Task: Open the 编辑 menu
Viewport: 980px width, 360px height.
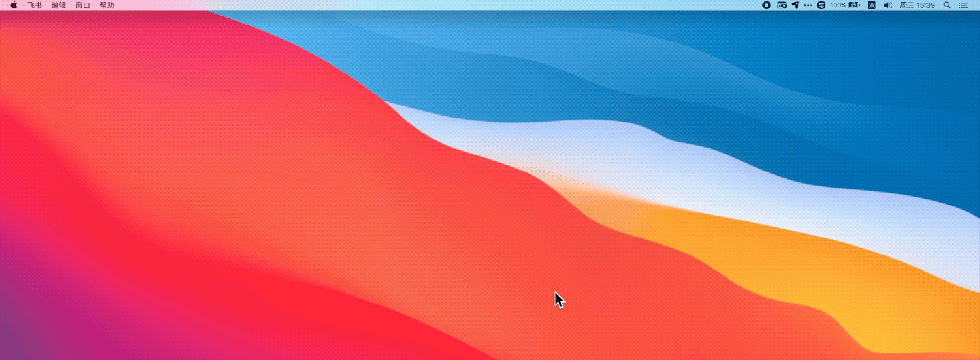Action: click(59, 5)
